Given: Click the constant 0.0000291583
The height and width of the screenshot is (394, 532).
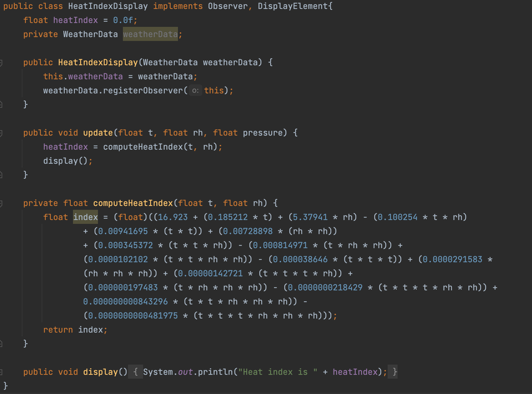Looking at the screenshot, I should click(x=452, y=259).
